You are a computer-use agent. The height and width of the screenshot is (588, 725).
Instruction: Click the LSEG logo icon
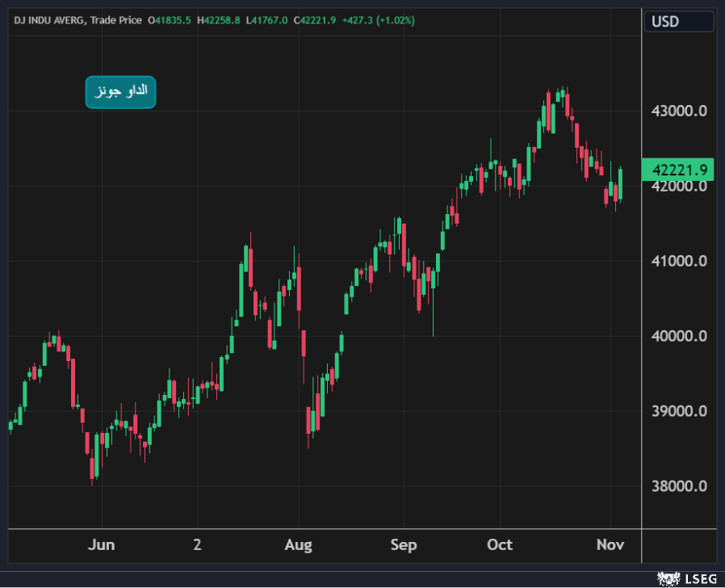tap(668, 577)
